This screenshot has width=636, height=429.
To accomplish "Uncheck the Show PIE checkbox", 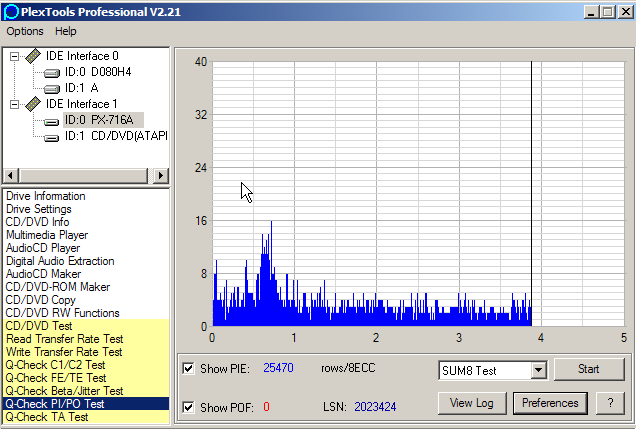I will [189, 369].
